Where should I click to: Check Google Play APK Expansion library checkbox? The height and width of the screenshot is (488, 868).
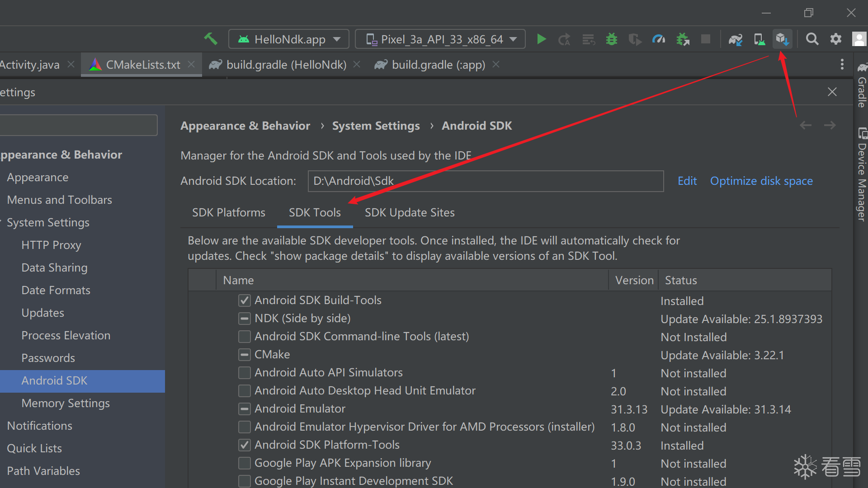tap(244, 463)
